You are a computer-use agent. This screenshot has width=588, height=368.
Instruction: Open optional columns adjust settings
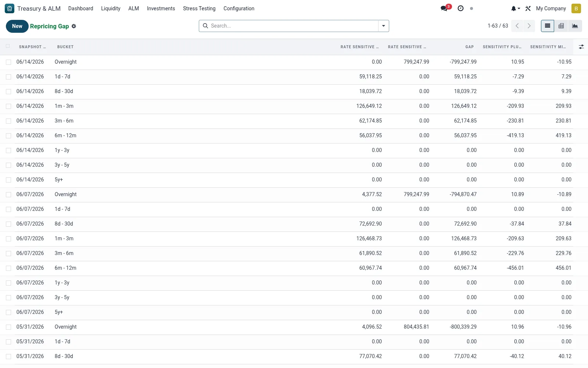(581, 47)
